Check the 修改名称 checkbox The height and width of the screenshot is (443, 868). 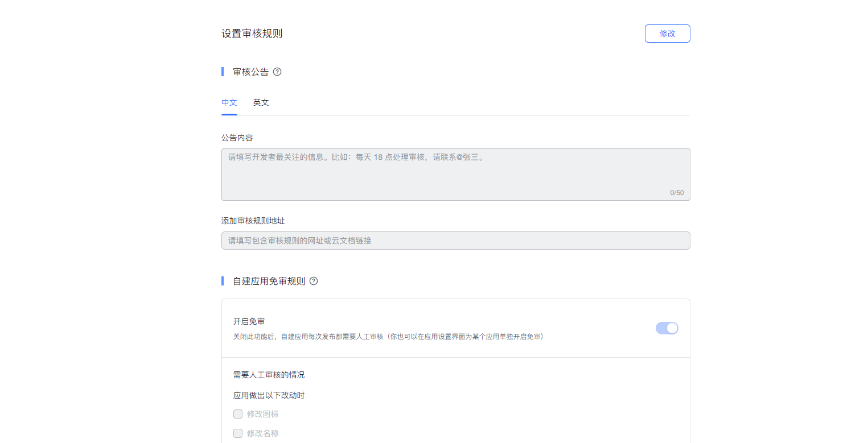coord(238,433)
